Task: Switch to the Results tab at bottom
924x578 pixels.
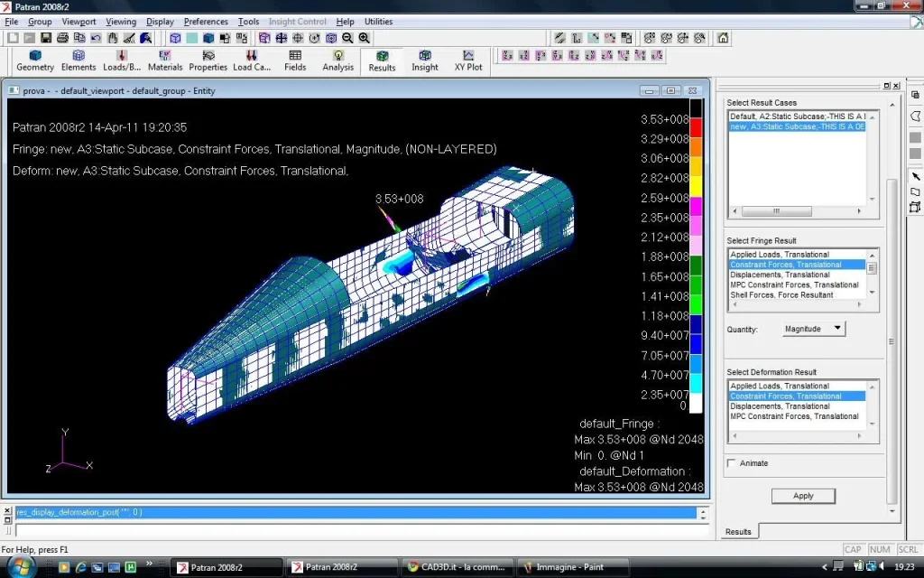Action: (x=738, y=531)
